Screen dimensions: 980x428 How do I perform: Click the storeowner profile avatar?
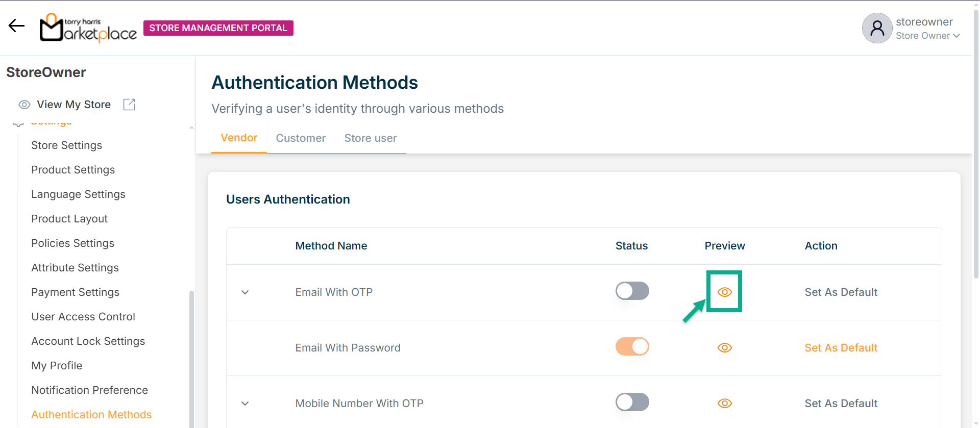(x=877, y=28)
